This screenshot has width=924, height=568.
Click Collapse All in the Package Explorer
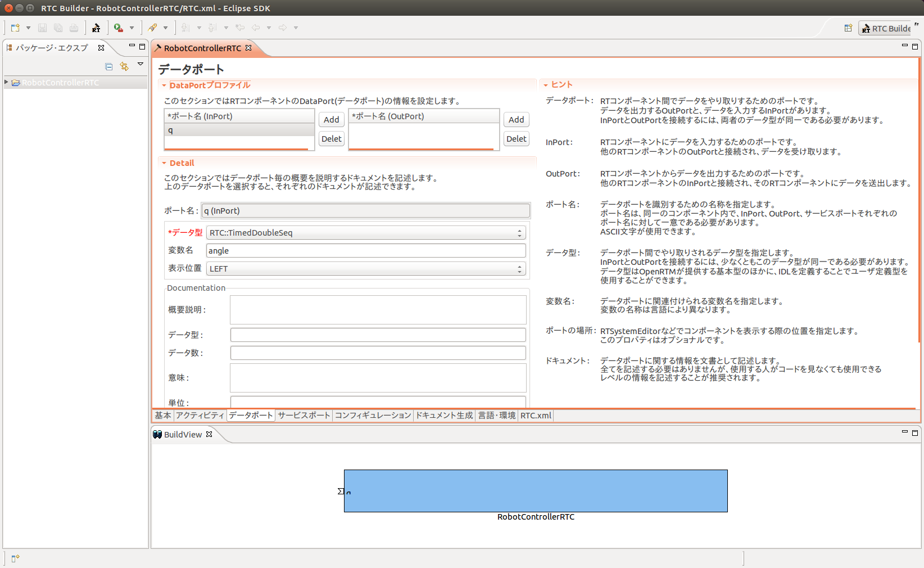pyautogui.click(x=109, y=67)
